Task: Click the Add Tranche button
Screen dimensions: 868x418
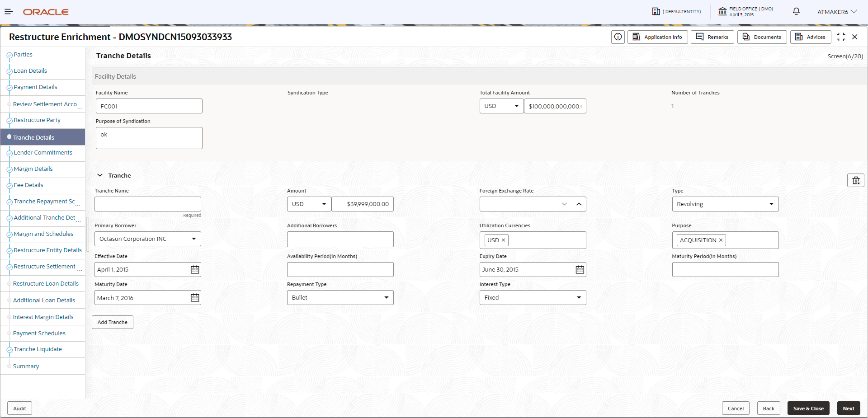Action: 113,322
